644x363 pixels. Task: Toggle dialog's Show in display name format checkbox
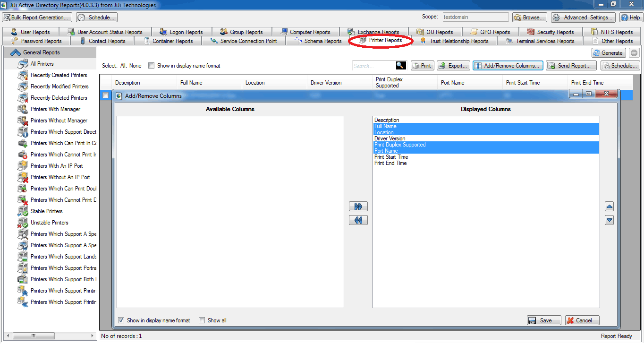click(121, 320)
